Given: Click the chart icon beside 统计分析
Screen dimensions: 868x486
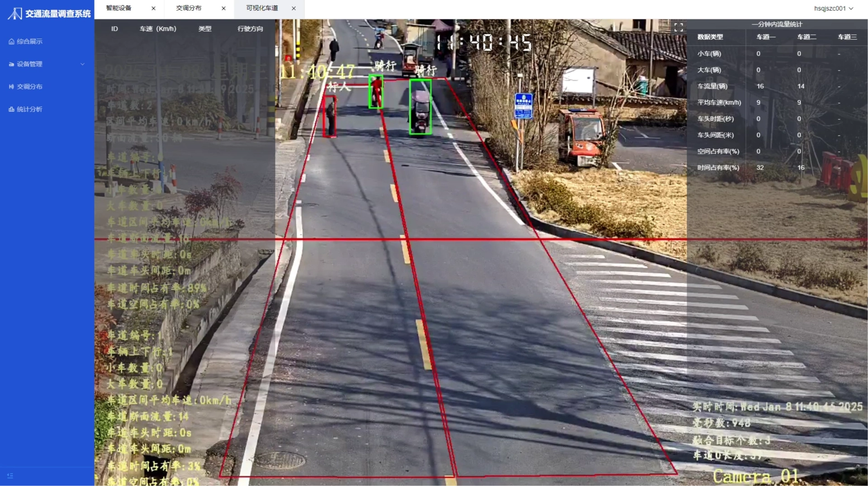Looking at the screenshot, I should [x=11, y=109].
